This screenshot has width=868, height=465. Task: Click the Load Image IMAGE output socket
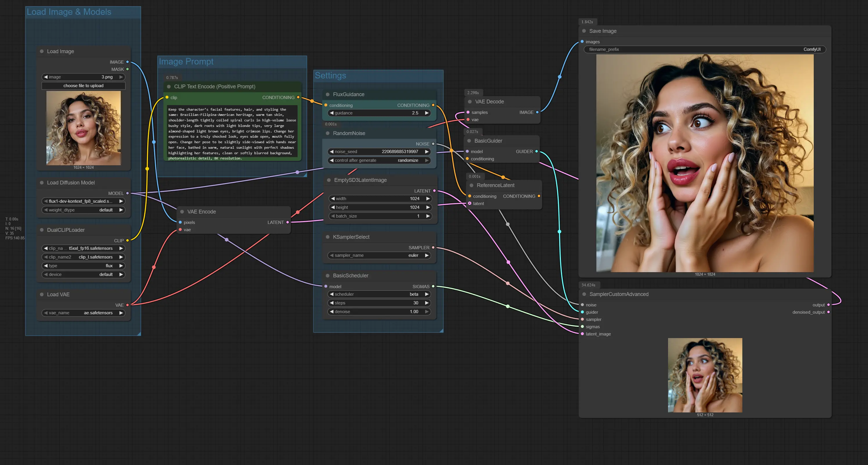pos(127,62)
